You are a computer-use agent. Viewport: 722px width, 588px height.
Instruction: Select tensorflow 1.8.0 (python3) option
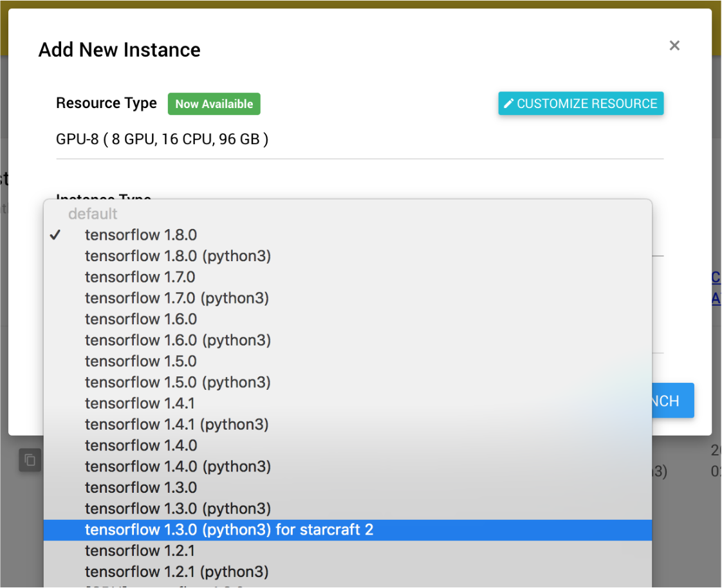point(347,256)
